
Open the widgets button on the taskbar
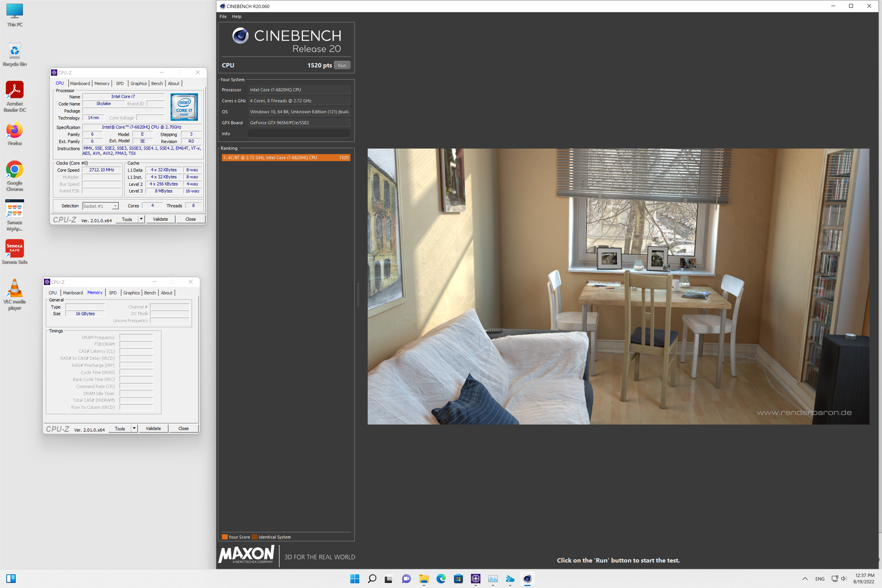[11, 579]
